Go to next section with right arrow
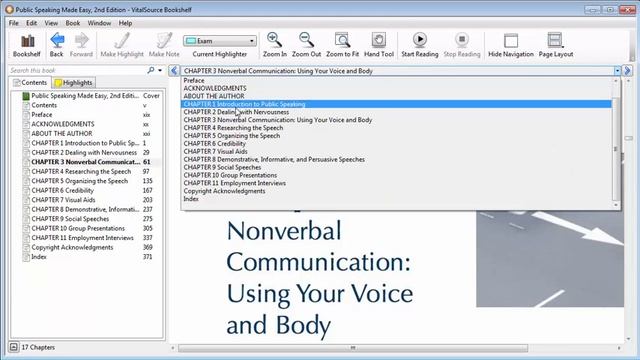The height and width of the screenshot is (360, 640). click(x=628, y=71)
